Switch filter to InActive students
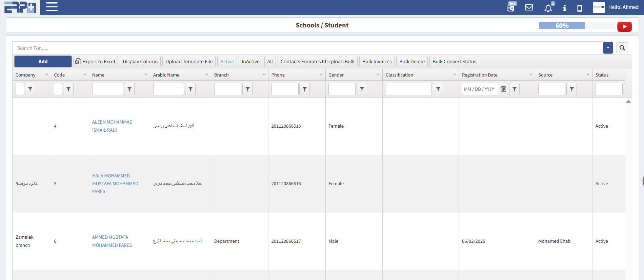The image size is (644, 280). click(x=250, y=62)
